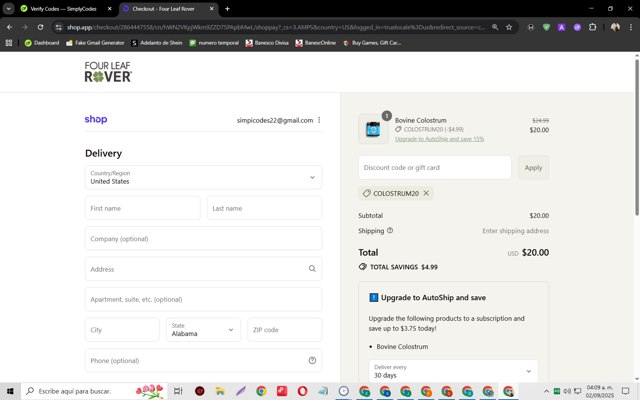Screen dimensions: 640x400
Task: Open Buy Games, Gift Car... bookmark
Action: 372,42
